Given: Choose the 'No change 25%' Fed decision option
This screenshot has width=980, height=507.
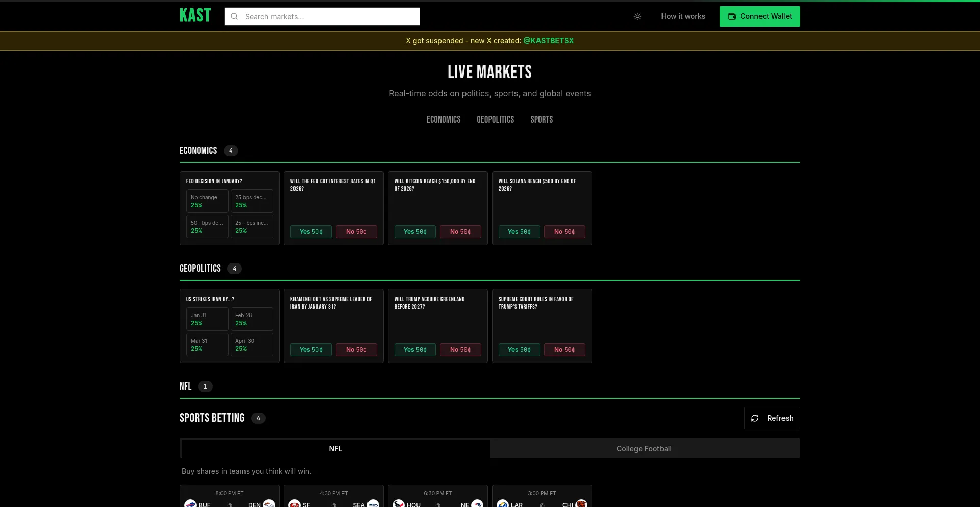Looking at the screenshot, I should click(x=207, y=201).
